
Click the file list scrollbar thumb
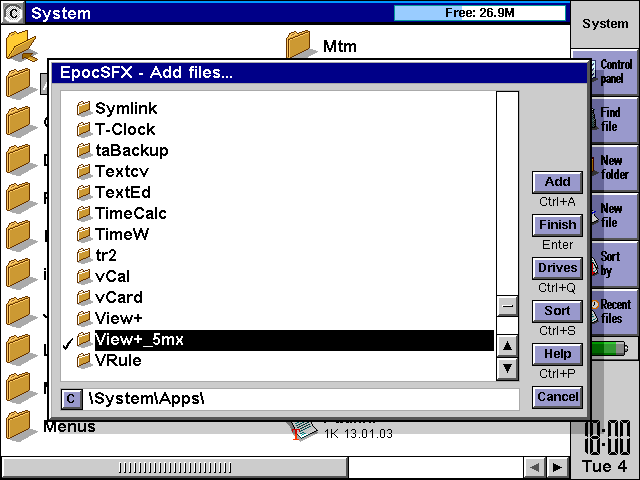(507, 306)
